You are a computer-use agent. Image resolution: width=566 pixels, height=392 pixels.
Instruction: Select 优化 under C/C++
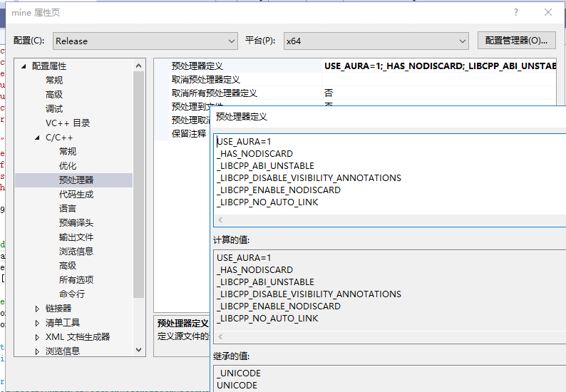(x=68, y=165)
